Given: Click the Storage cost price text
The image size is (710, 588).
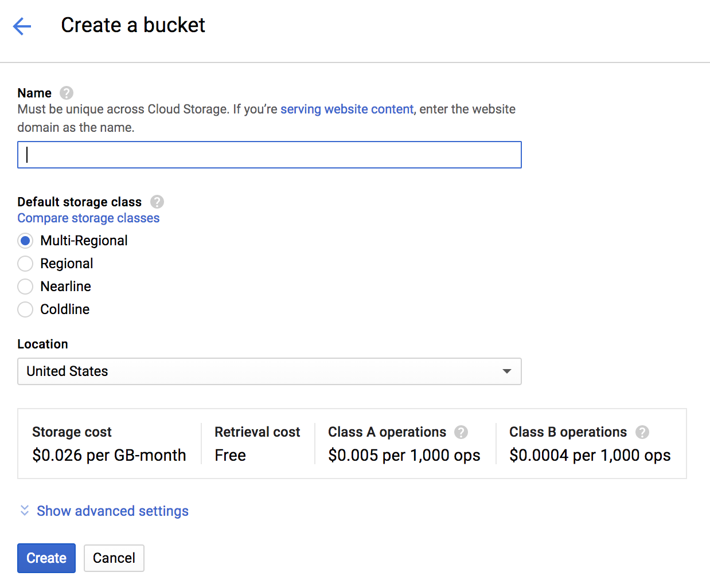Looking at the screenshot, I should tap(109, 455).
